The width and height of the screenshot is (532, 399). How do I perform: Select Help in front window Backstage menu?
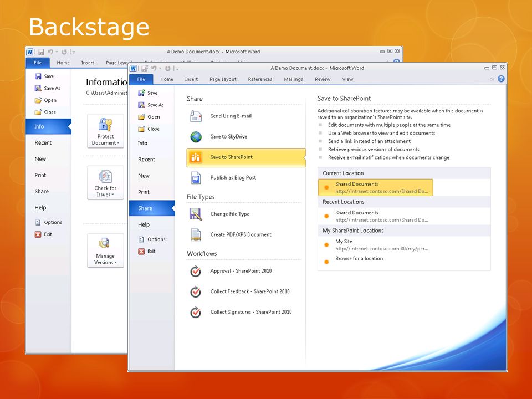(152, 224)
